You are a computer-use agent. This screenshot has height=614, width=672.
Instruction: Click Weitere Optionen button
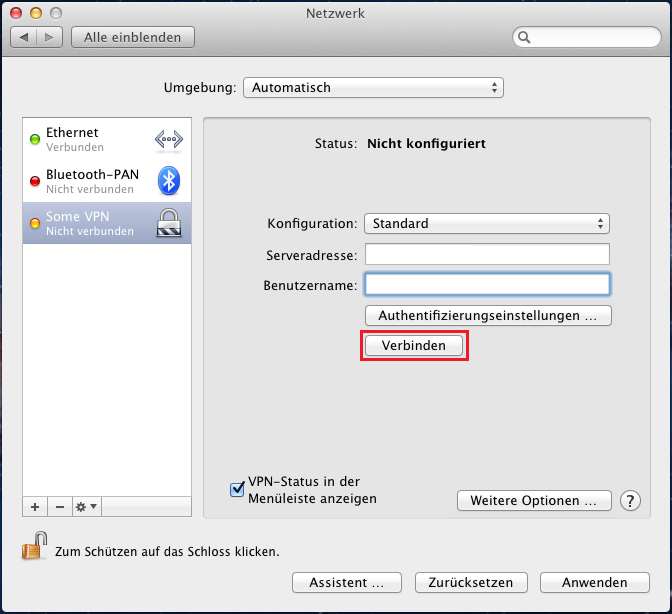click(x=534, y=500)
